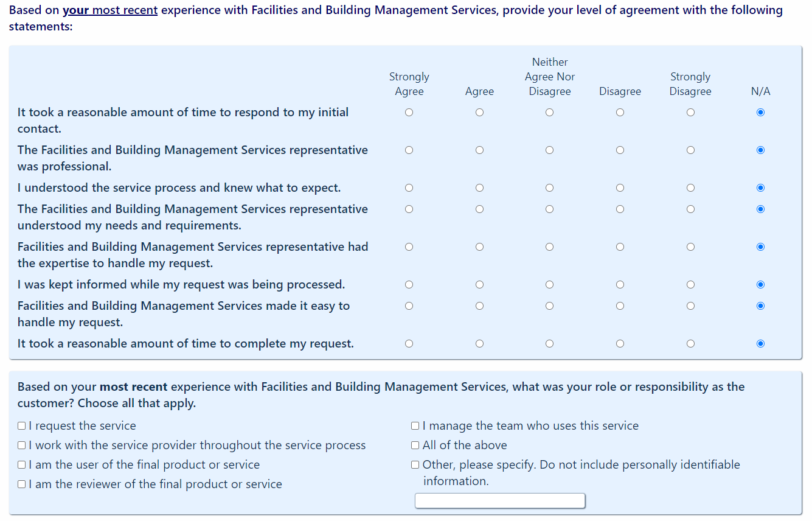
Task: Select Neither Agree Nor Disagree for kept informed
Action: pos(550,285)
